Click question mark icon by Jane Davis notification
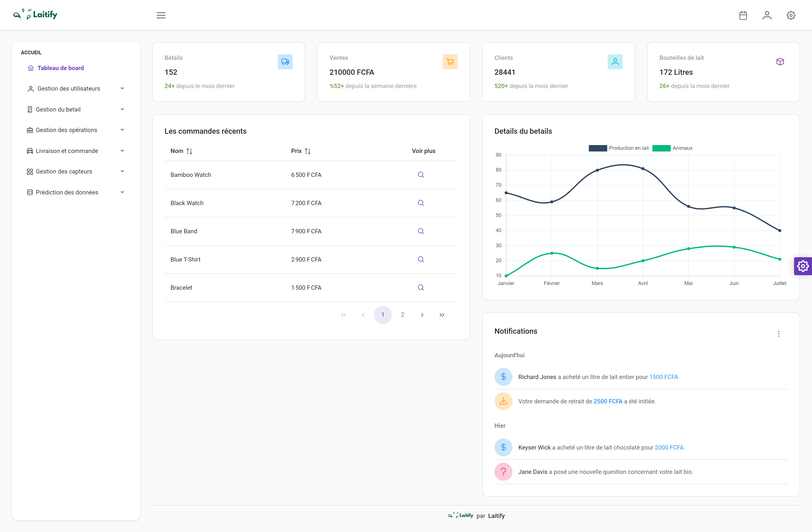Image resolution: width=812 pixels, height=532 pixels. click(503, 472)
